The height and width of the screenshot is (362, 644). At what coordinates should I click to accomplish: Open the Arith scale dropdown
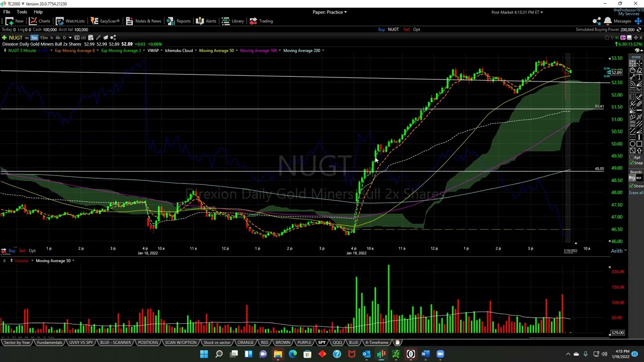(618, 251)
